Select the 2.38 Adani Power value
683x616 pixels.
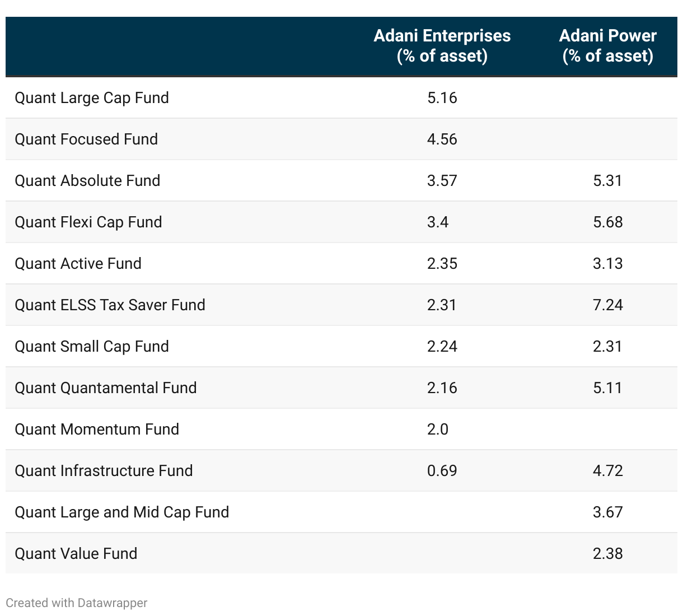click(608, 554)
